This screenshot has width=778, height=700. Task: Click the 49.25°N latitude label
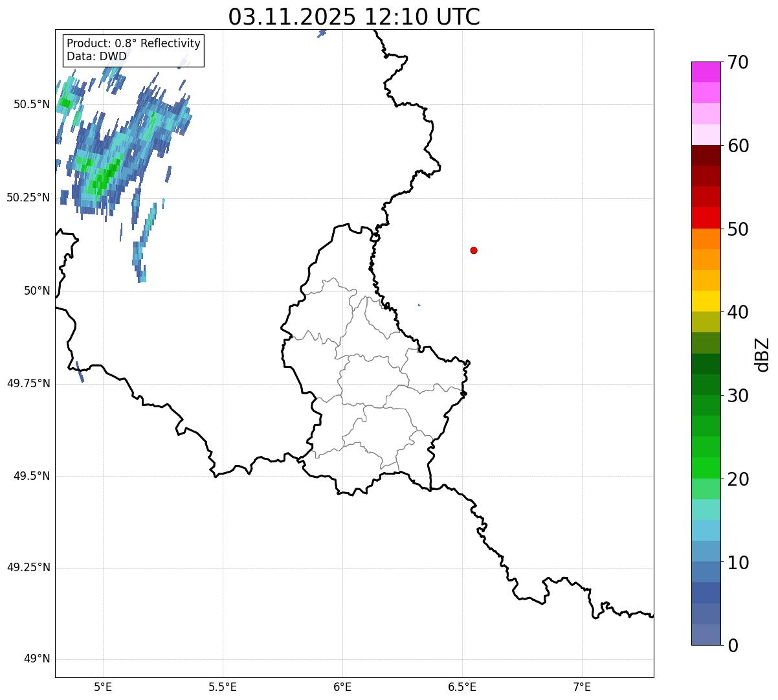(28, 567)
